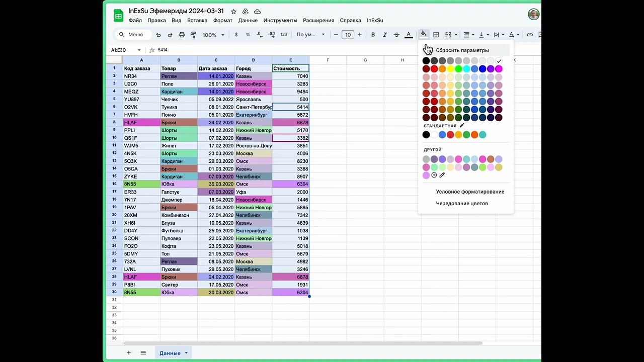Edit standard palette with the pencil icon
The image size is (644, 362).
click(462, 126)
